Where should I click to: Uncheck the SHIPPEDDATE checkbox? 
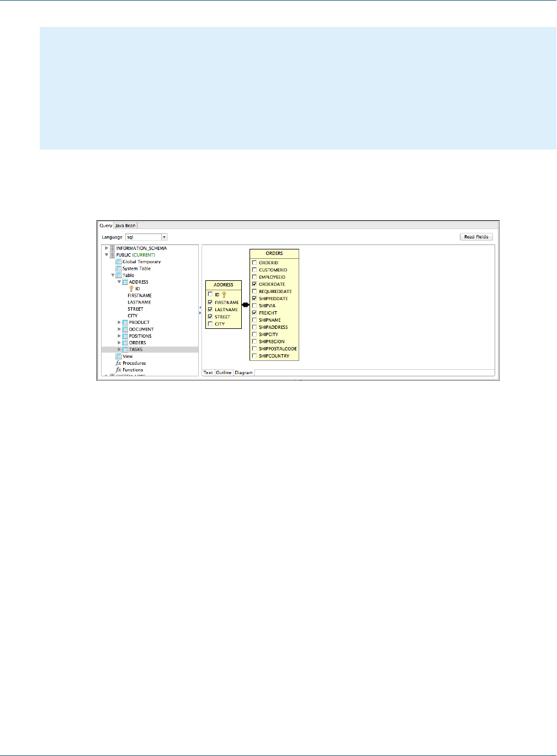(254, 299)
